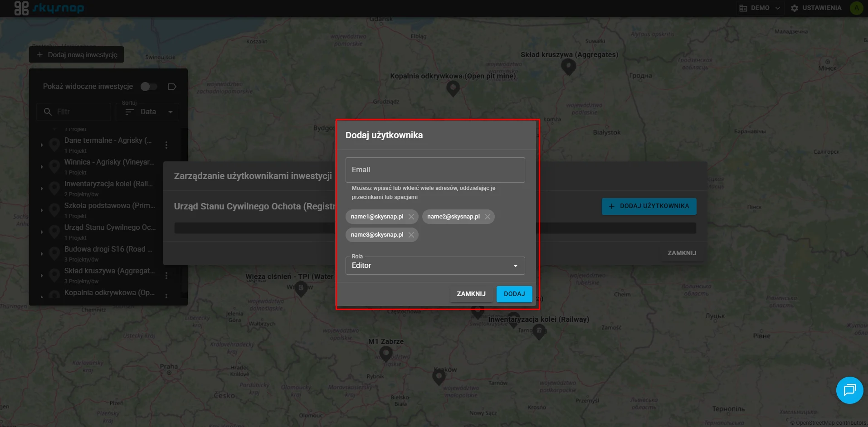Remove the name1@skysnap.pl email chip
868x427 pixels.
[411, 217]
